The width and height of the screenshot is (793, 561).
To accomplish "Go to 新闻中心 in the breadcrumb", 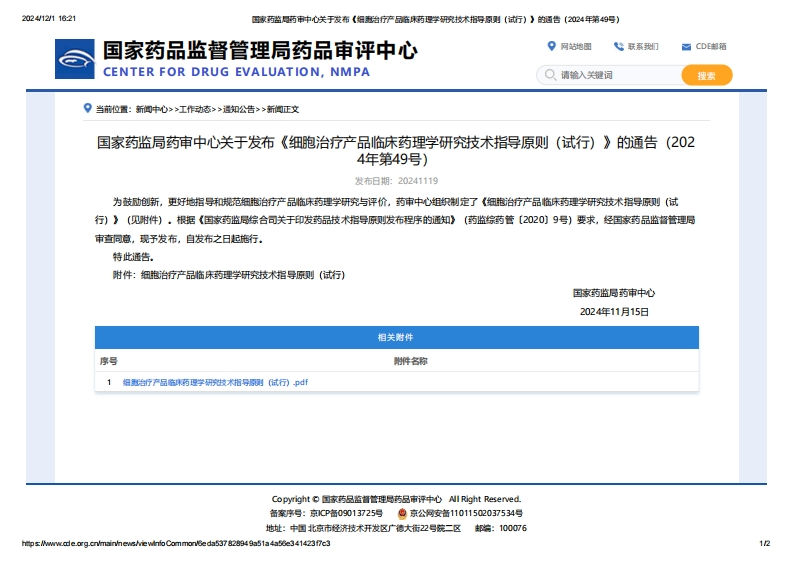I will [152, 109].
